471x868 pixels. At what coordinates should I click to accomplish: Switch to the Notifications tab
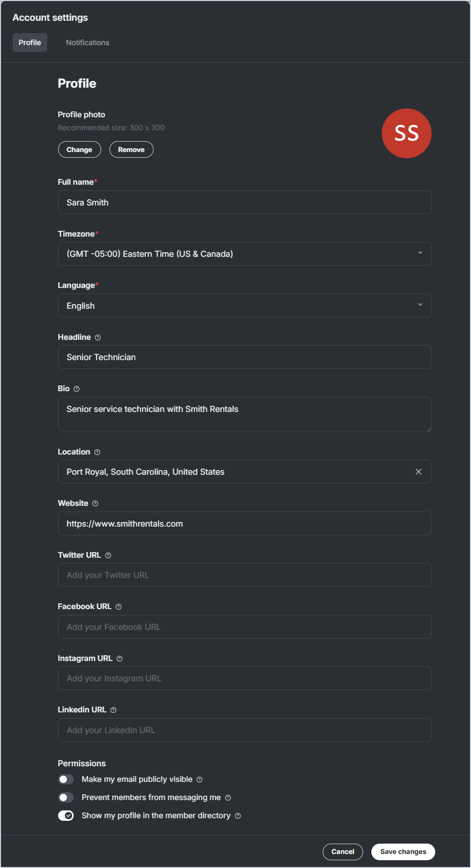tap(88, 43)
